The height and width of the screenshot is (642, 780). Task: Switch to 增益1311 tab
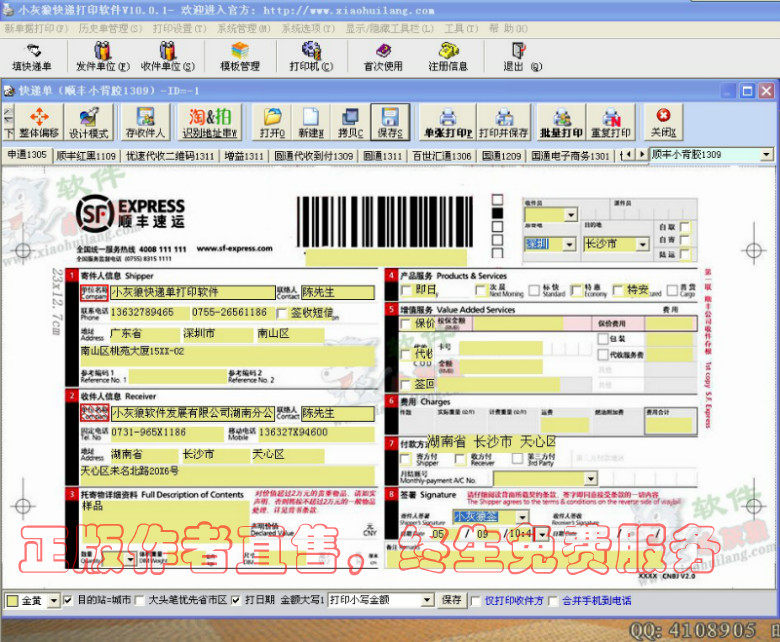tap(244, 156)
